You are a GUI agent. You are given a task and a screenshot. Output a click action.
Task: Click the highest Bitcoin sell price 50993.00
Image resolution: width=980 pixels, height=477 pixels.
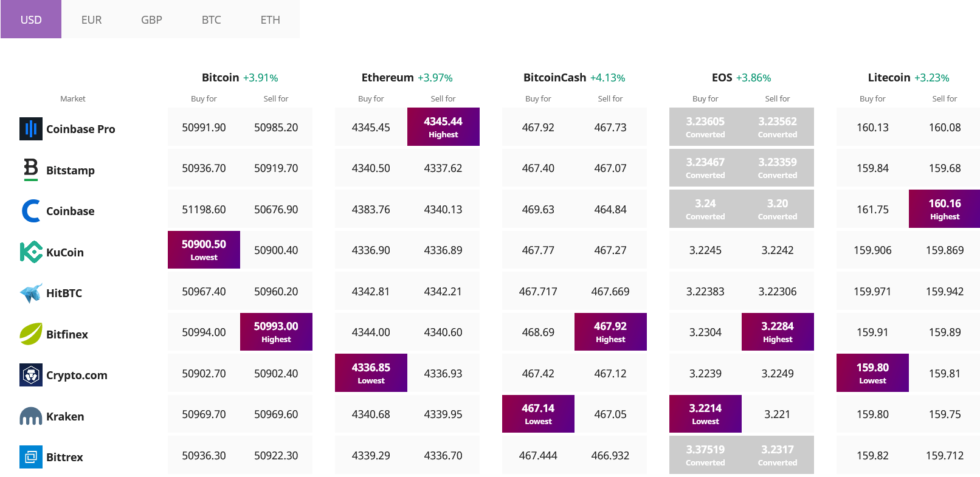276,332
